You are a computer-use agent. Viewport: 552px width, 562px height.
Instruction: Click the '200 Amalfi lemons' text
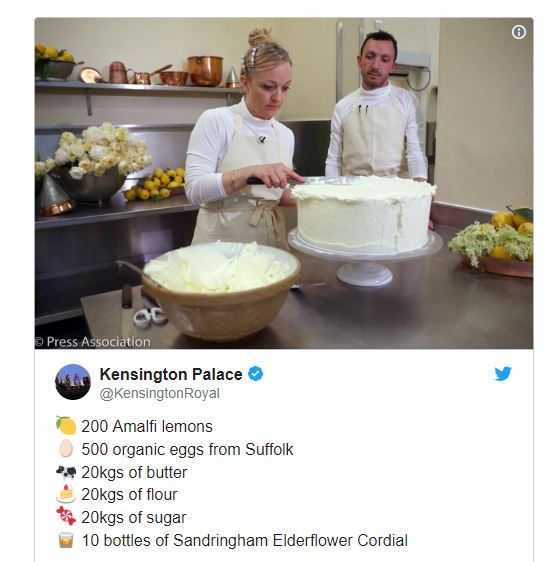147,427
